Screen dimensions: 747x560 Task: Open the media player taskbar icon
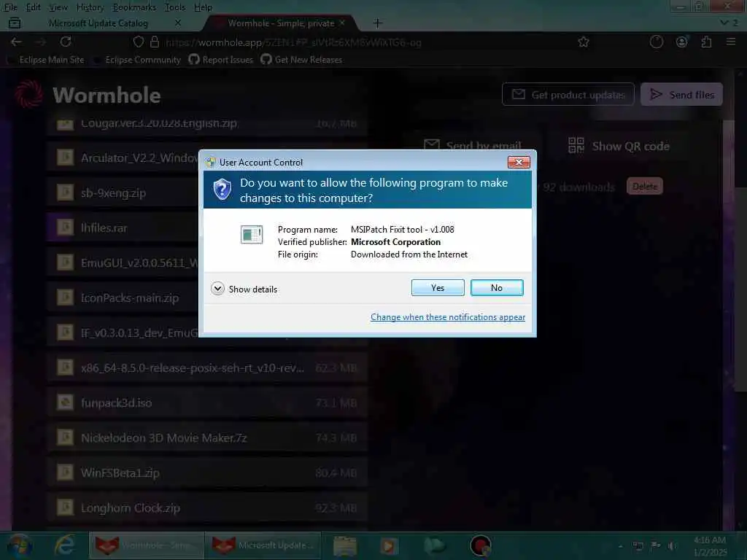(389, 545)
